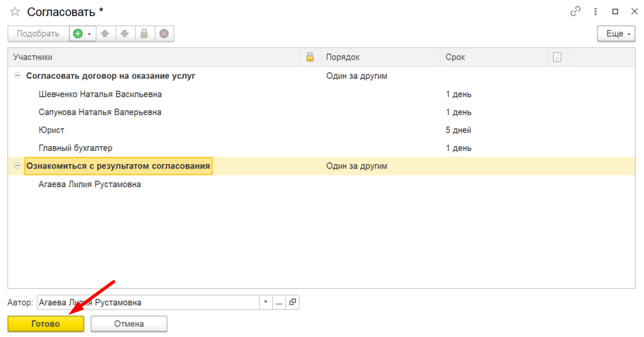
Task: Move selected row up with arrow icon
Action: [105, 34]
